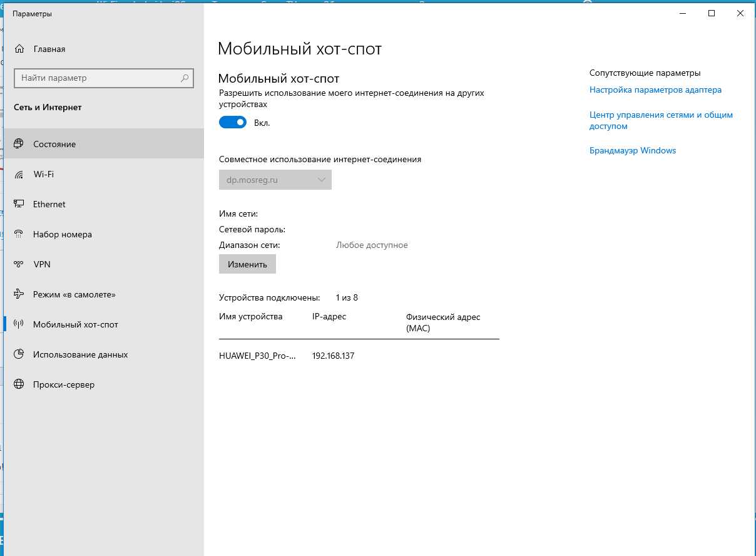Image resolution: width=756 pixels, height=556 pixels.
Task: Click the VPN icon in sidebar
Action: pyautogui.click(x=19, y=264)
